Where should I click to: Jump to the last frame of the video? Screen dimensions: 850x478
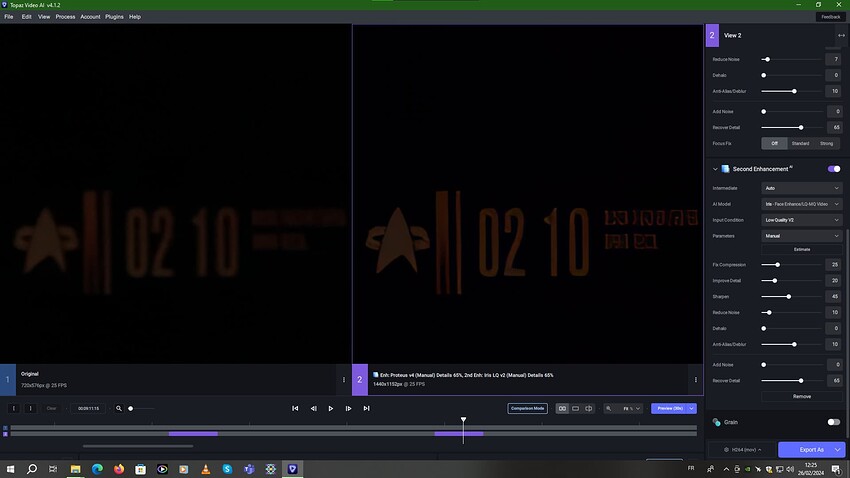(366, 408)
